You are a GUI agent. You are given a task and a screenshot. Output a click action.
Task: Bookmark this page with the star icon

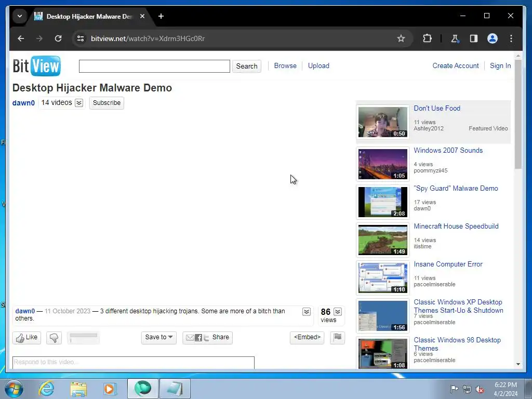point(401,38)
